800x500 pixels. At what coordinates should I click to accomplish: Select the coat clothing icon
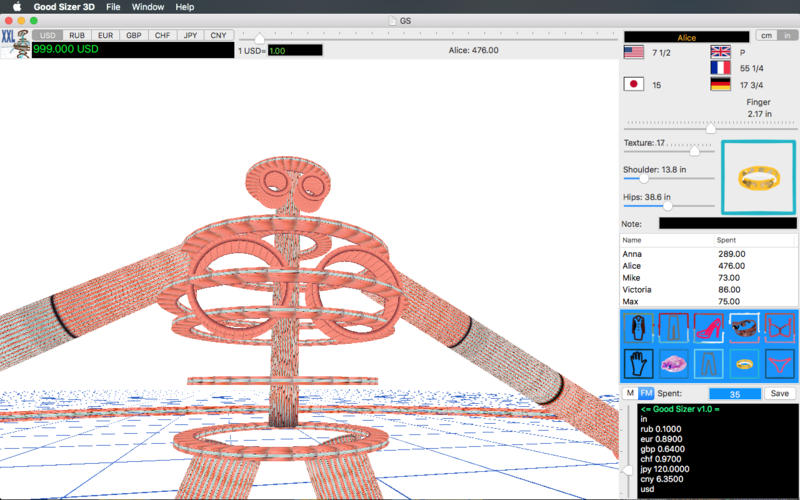point(638,326)
